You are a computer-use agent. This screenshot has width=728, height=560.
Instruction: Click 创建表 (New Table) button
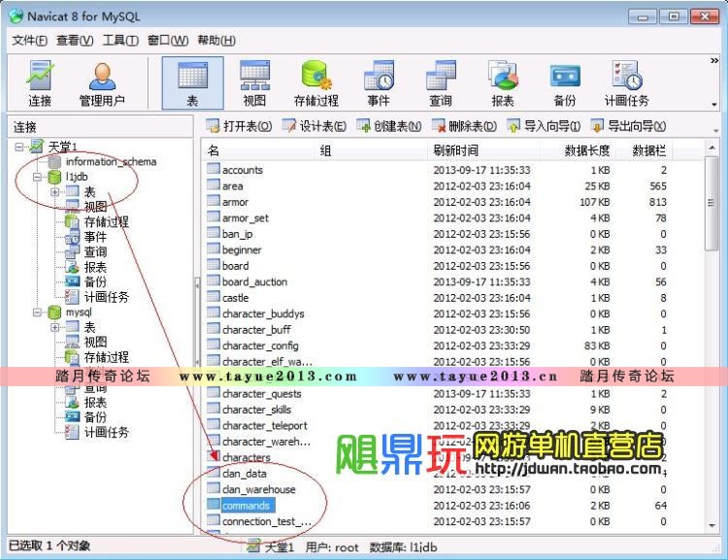coord(389,126)
